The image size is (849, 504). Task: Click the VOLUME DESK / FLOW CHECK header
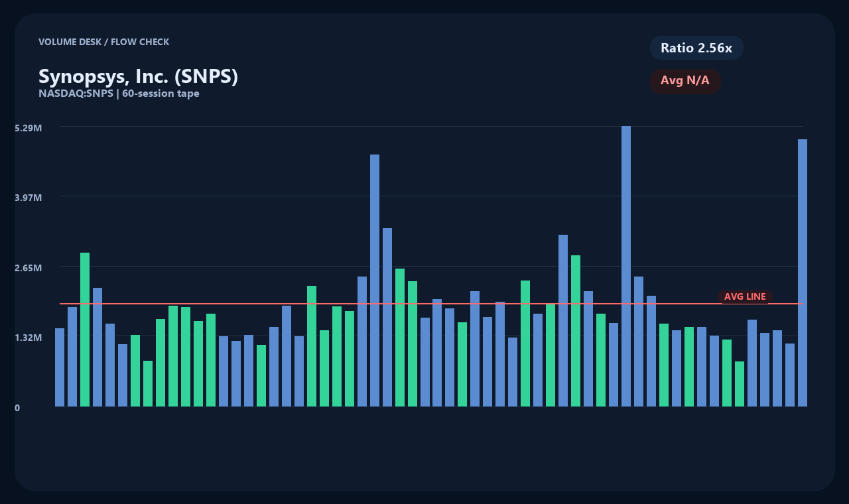pos(103,42)
